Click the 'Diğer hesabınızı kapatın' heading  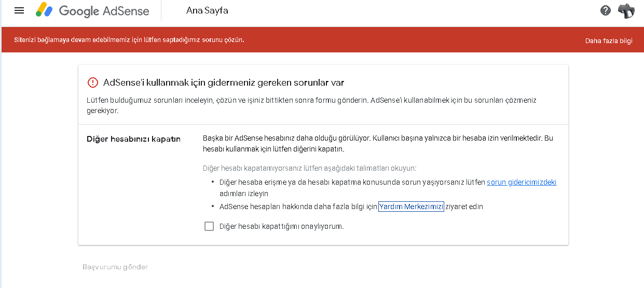click(133, 139)
